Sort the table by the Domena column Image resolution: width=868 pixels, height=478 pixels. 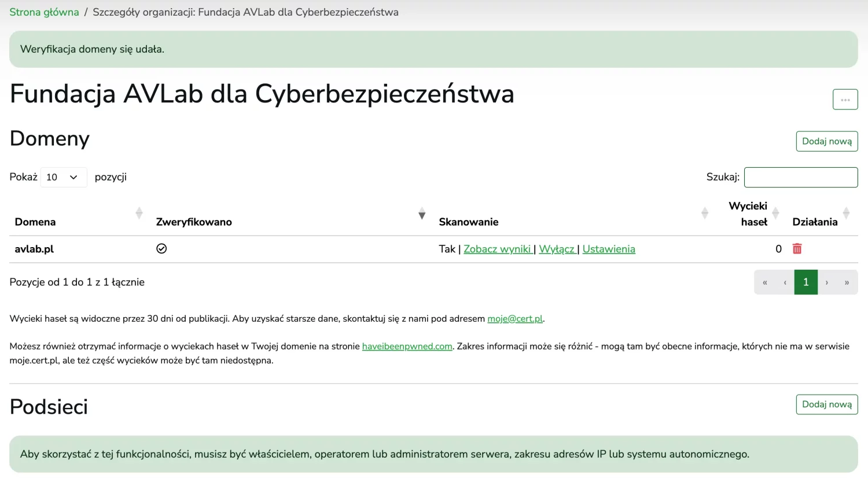(139, 213)
